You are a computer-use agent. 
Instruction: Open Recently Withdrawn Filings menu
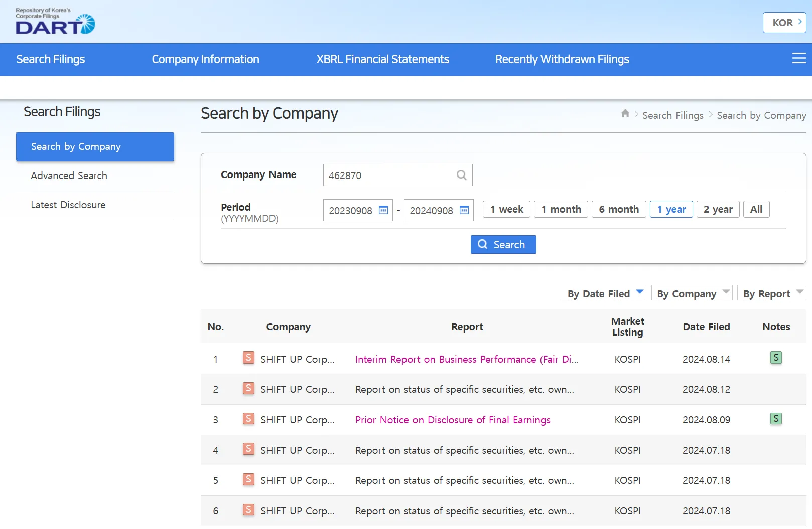pyautogui.click(x=562, y=59)
